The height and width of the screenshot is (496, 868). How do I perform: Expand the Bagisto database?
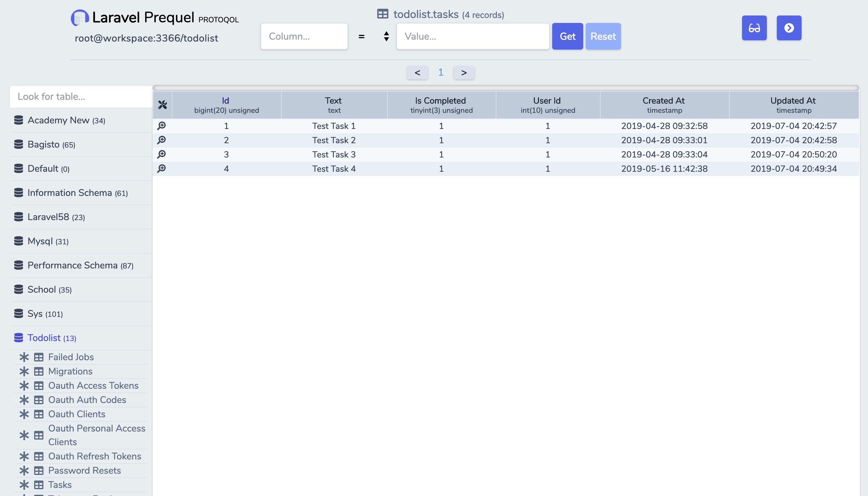click(81, 145)
